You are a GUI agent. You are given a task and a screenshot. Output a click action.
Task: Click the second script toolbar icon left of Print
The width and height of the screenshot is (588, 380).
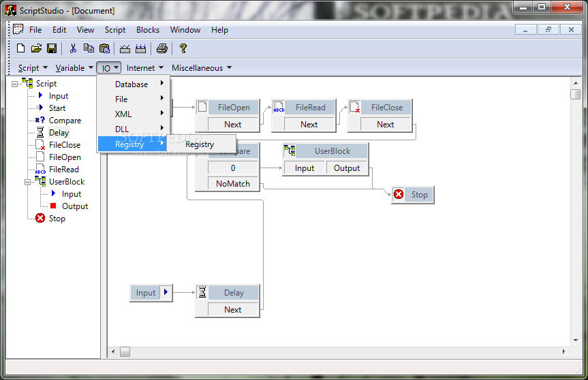[140, 48]
